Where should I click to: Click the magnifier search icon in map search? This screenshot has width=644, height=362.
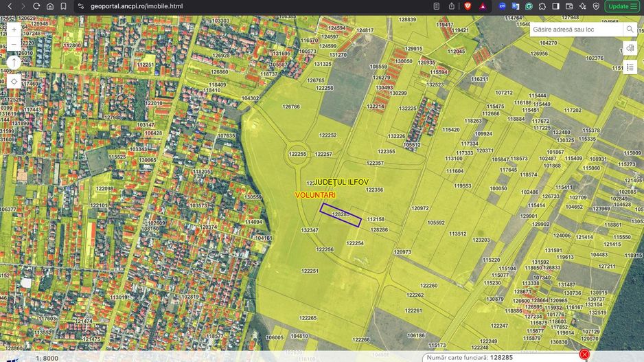tap(630, 30)
